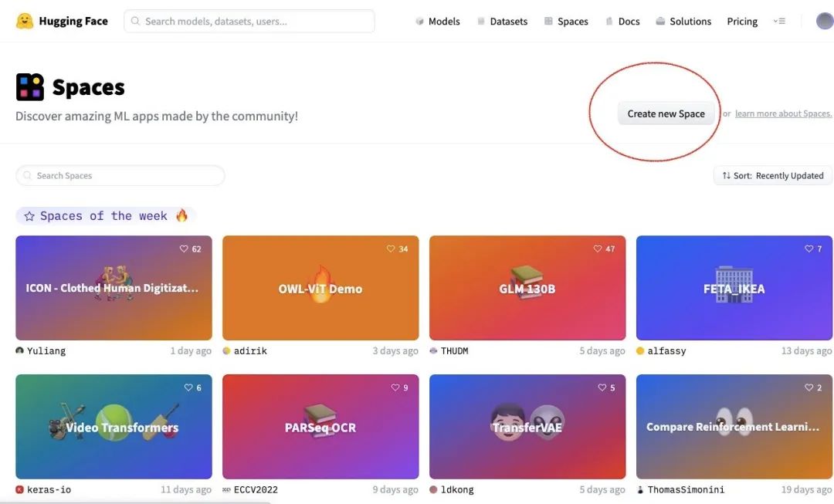This screenshot has width=834, height=504.
Task: Click the ECCV2022 avatar icon
Action: 226,489
